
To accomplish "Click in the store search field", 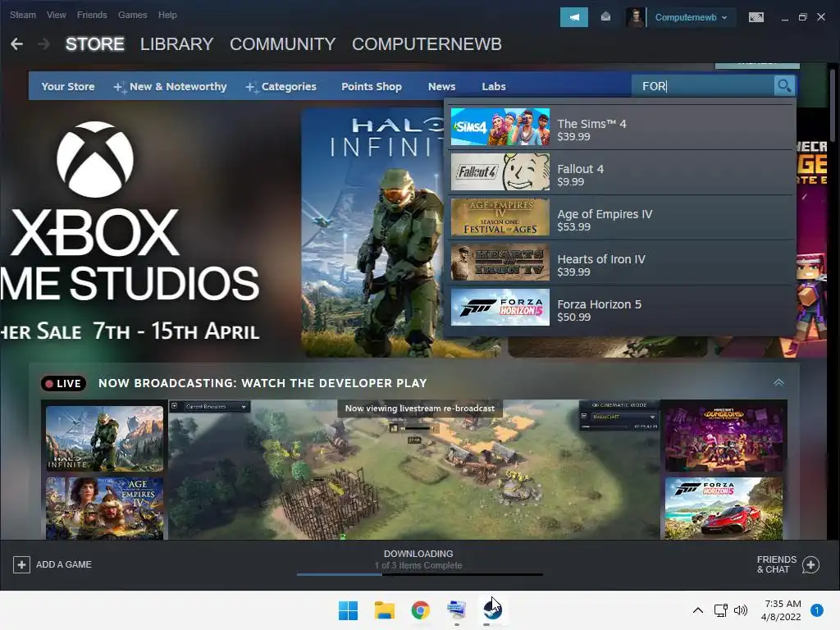I will [x=703, y=85].
